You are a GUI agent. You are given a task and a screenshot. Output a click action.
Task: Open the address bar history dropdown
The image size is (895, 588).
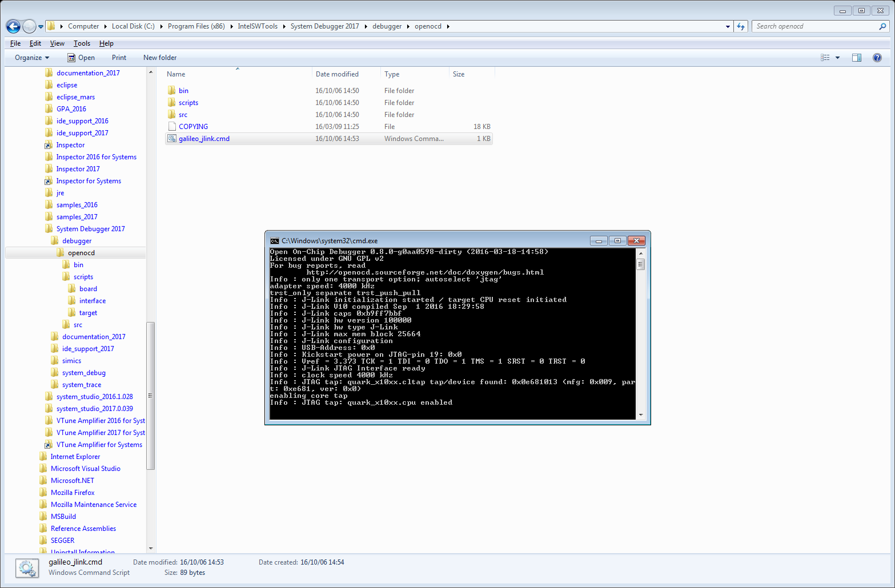[x=728, y=26]
